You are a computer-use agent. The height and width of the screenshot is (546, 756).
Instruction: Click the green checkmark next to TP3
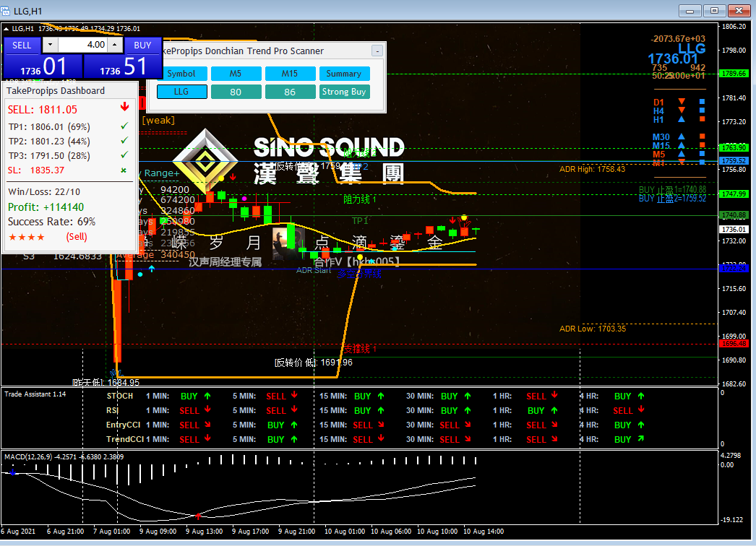(x=124, y=155)
